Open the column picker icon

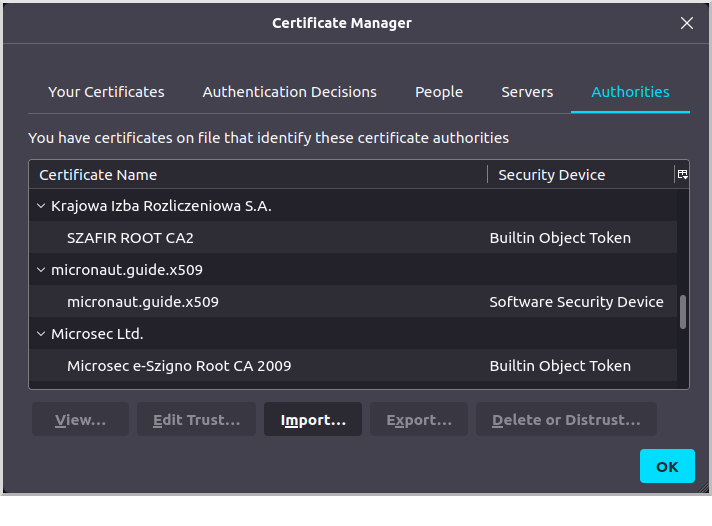[682, 174]
